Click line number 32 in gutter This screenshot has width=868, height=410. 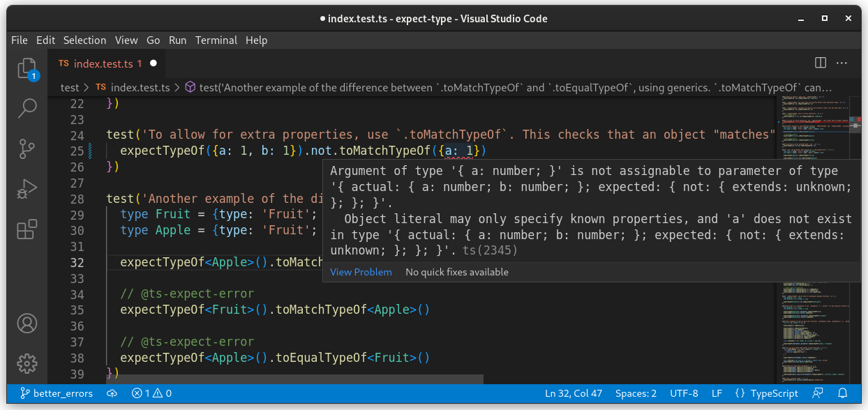point(77,263)
